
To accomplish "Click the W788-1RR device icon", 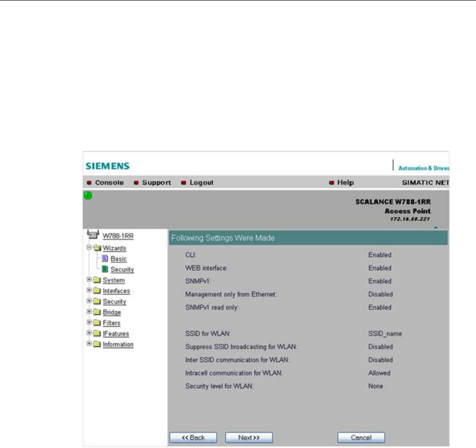I will [93, 234].
